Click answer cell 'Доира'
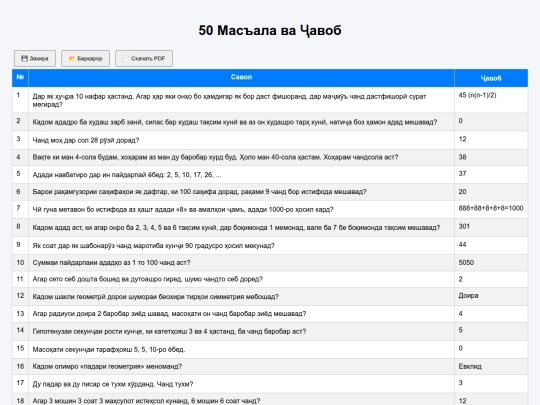This screenshot has height=405, width=540. (491, 297)
